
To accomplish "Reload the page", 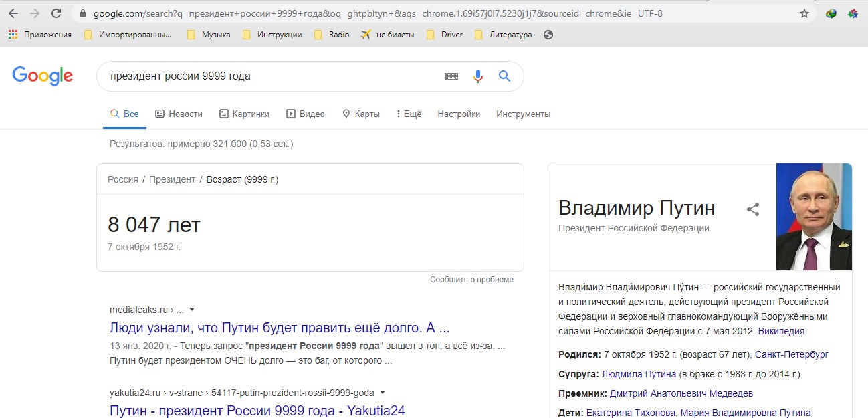I will [x=56, y=13].
